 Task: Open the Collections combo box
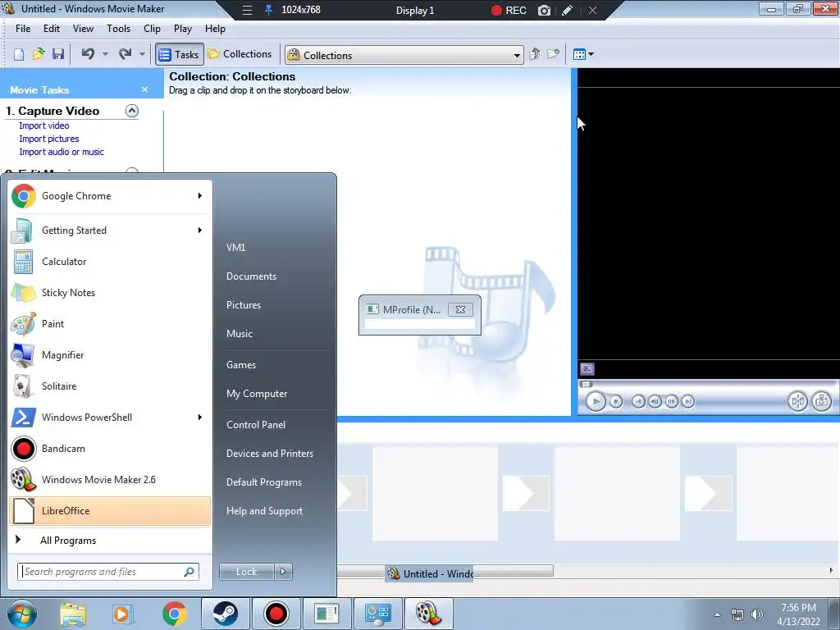coord(404,55)
